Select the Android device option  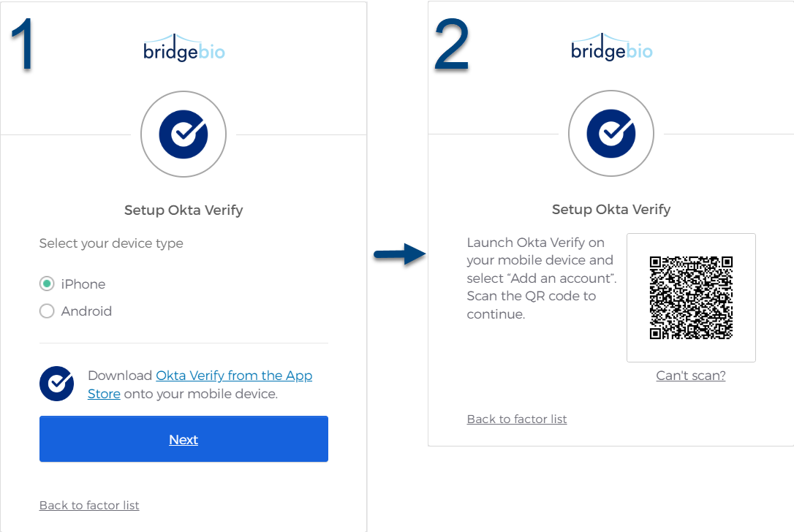pyautogui.click(x=46, y=311)
